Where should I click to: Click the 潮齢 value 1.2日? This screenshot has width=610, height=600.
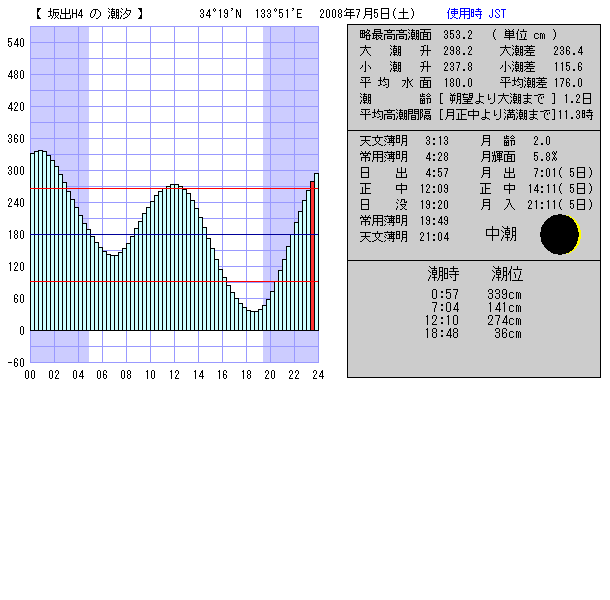(x=578, y=99)
